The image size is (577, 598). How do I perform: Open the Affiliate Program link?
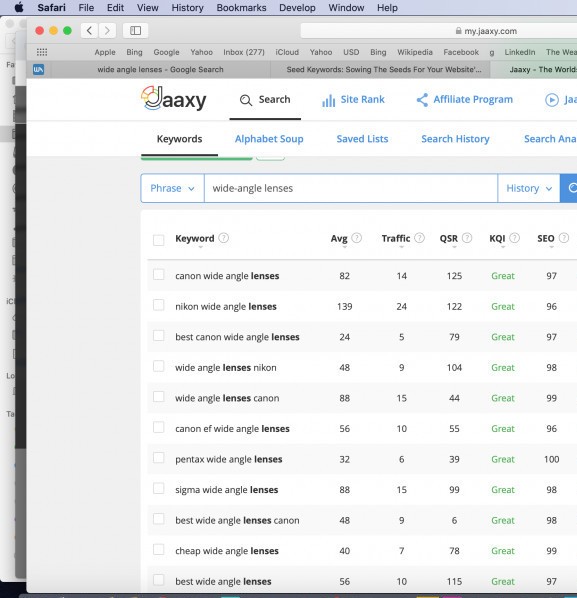pyautogui.click(x=473, y=100)
